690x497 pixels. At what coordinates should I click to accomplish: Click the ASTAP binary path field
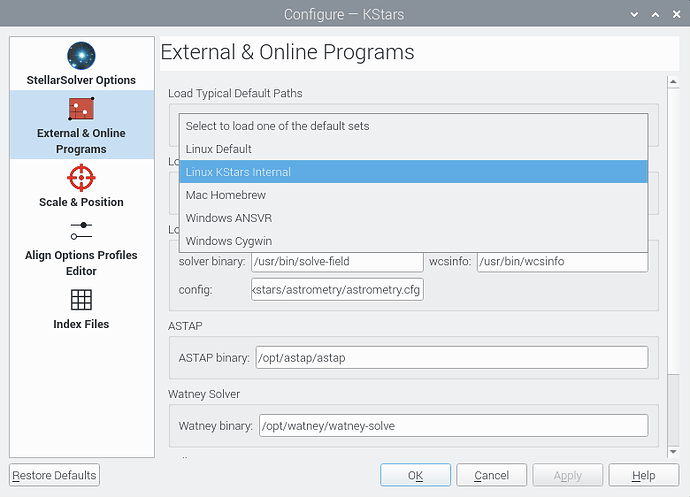[452, 357]
